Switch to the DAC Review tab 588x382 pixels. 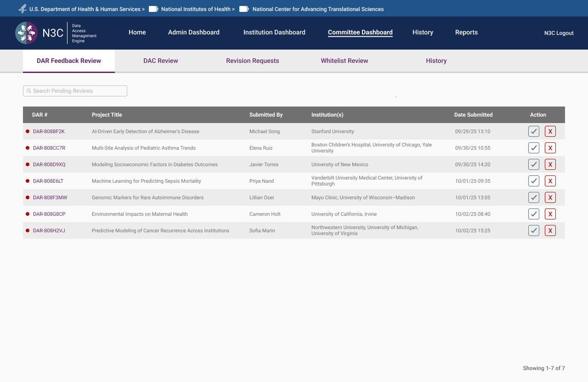[160, 61]
